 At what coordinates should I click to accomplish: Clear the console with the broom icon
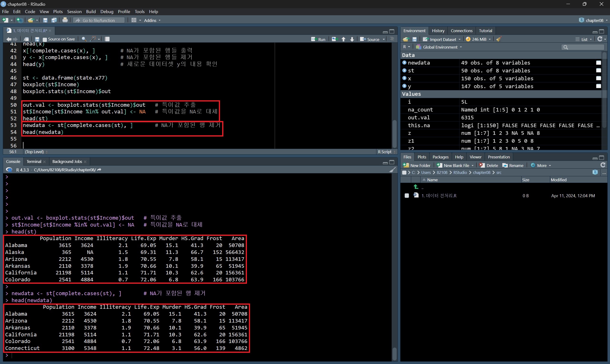click(x=392, y=170)
